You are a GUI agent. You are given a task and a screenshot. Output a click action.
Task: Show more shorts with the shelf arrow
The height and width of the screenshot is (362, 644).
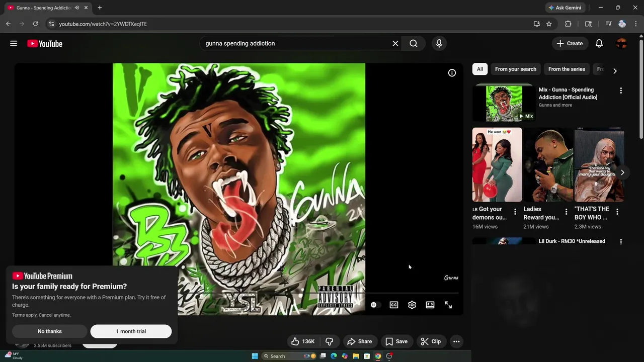622,172
